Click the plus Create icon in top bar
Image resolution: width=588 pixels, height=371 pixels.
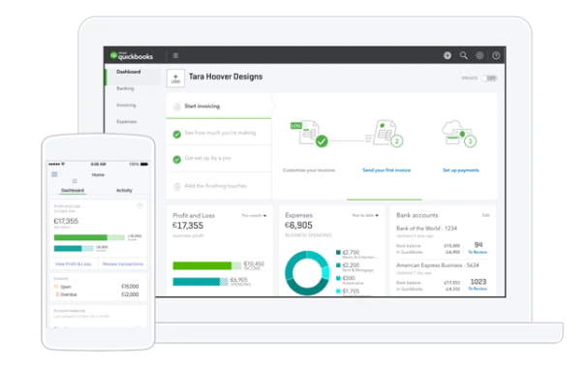pyautogui.click(x=447, y=55)
